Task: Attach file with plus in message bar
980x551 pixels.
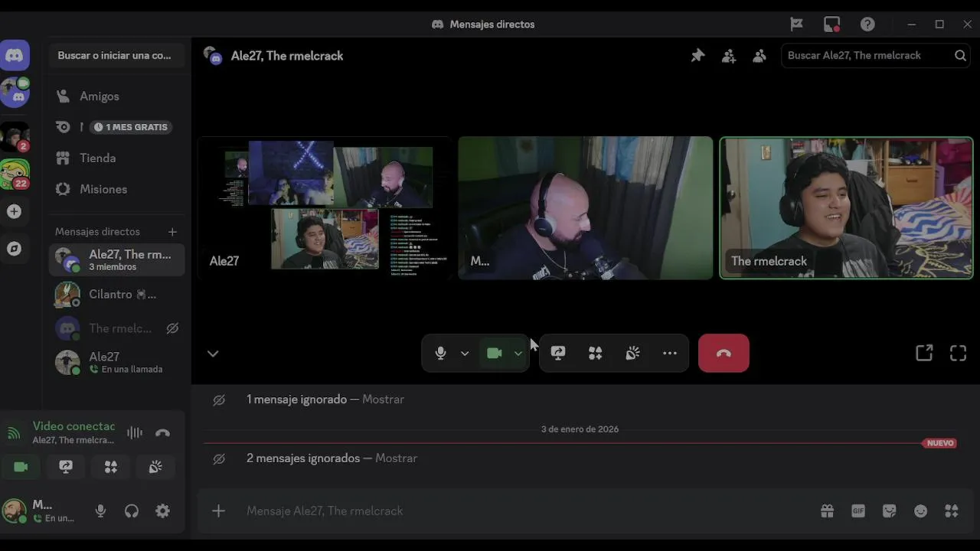Action: 219,510
